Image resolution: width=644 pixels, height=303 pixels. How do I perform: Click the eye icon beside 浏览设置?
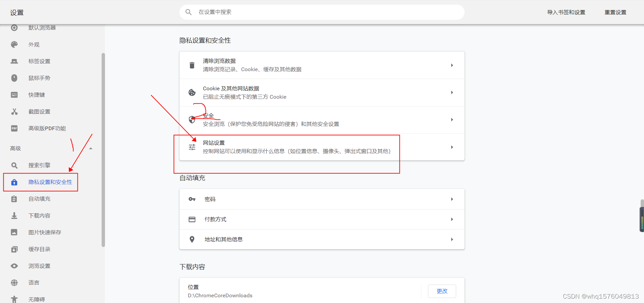coord(14,266)
